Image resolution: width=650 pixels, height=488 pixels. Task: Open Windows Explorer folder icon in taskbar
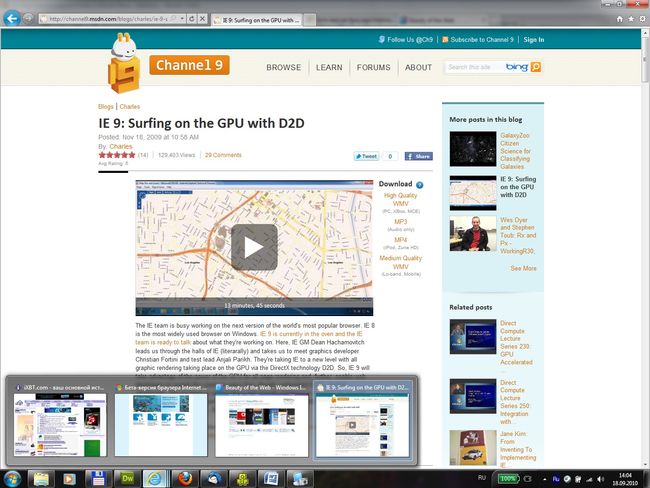click(x=41, y=479)
